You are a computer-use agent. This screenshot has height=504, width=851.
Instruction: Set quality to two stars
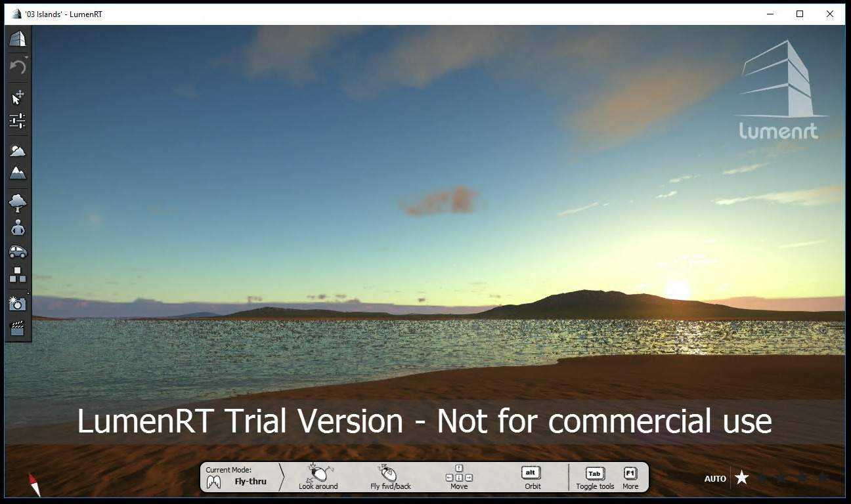[762, 478]
